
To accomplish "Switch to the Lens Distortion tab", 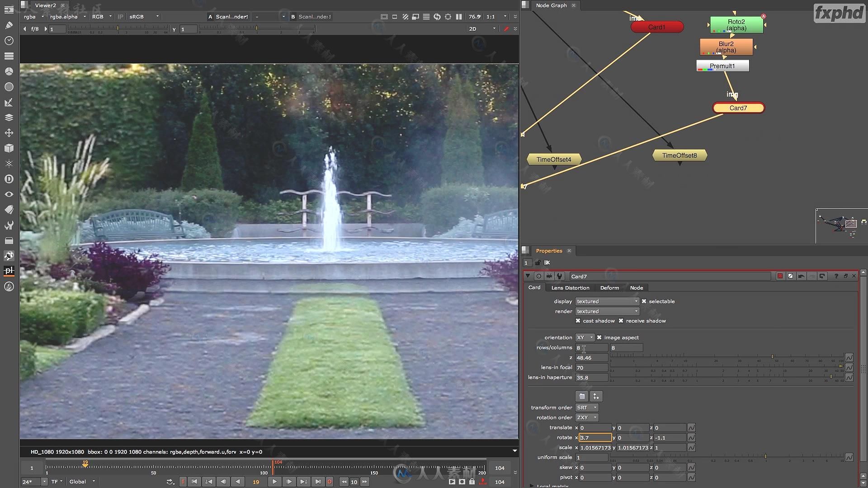I will [571, 288].
